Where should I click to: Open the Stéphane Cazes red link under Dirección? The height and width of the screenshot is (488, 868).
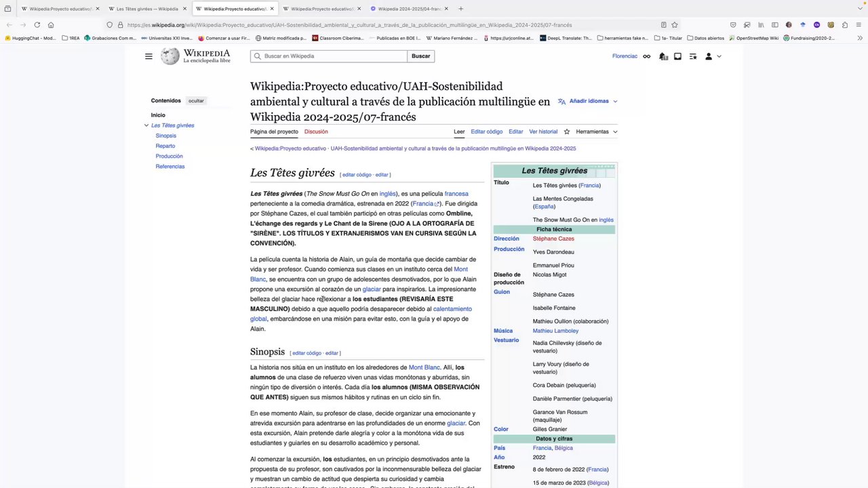click(553, 239)
